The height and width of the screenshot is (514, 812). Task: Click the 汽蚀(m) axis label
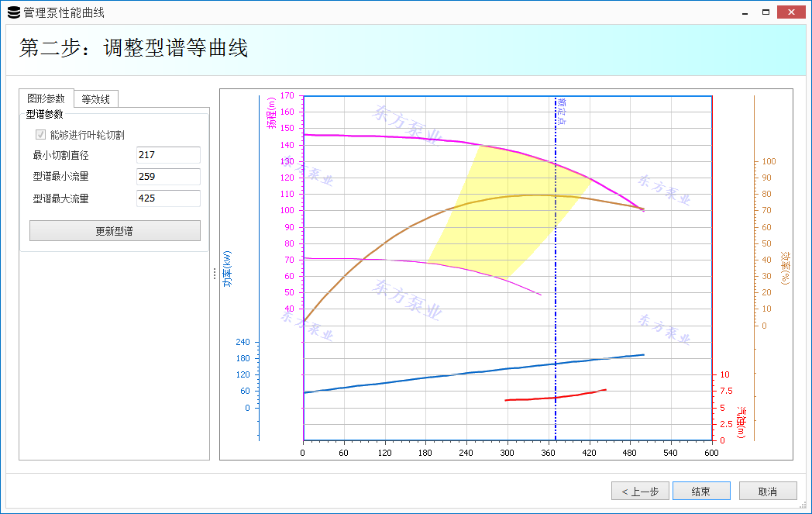(x=741, y=423)
